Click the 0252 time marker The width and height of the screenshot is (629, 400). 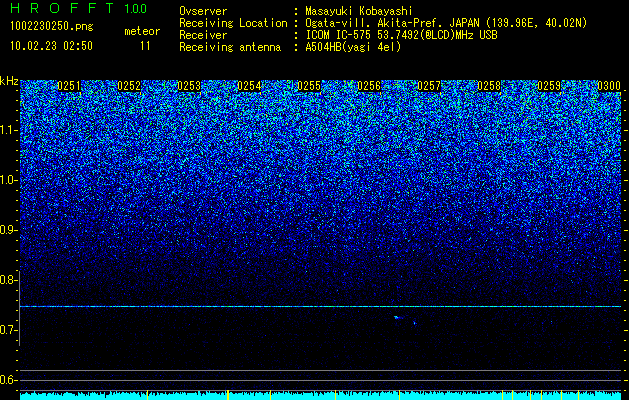pyautogui.click(x=129, y=86)
